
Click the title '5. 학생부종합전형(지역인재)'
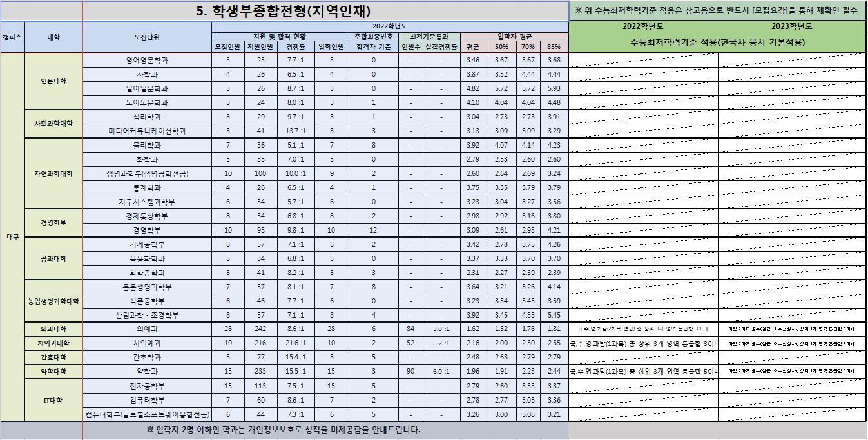point(283,11)
